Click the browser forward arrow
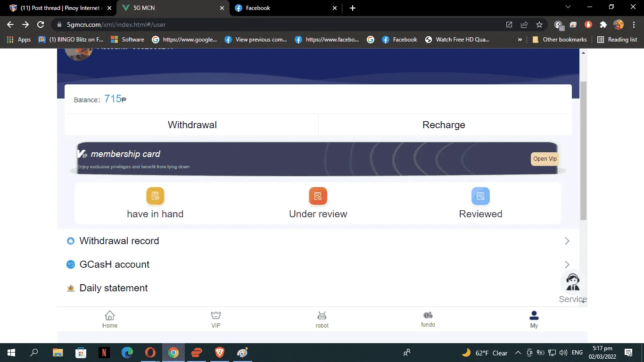The width and height of the screenshot is (644, 362). point(25,25)
